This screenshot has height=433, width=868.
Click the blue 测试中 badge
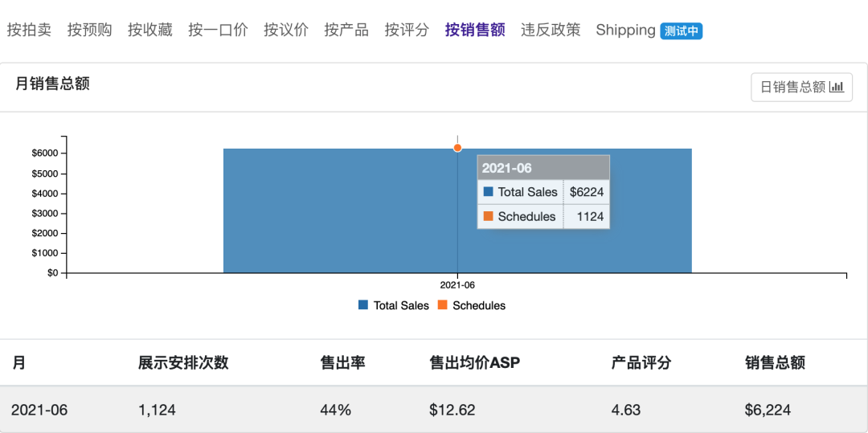coord(682,31)
